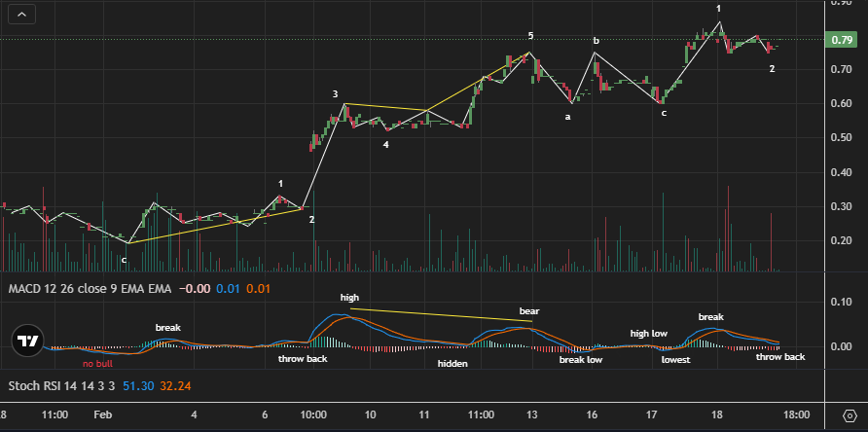Select the wave label "5" on the chart
The image size is (868, 432).
tap(530, 36)
